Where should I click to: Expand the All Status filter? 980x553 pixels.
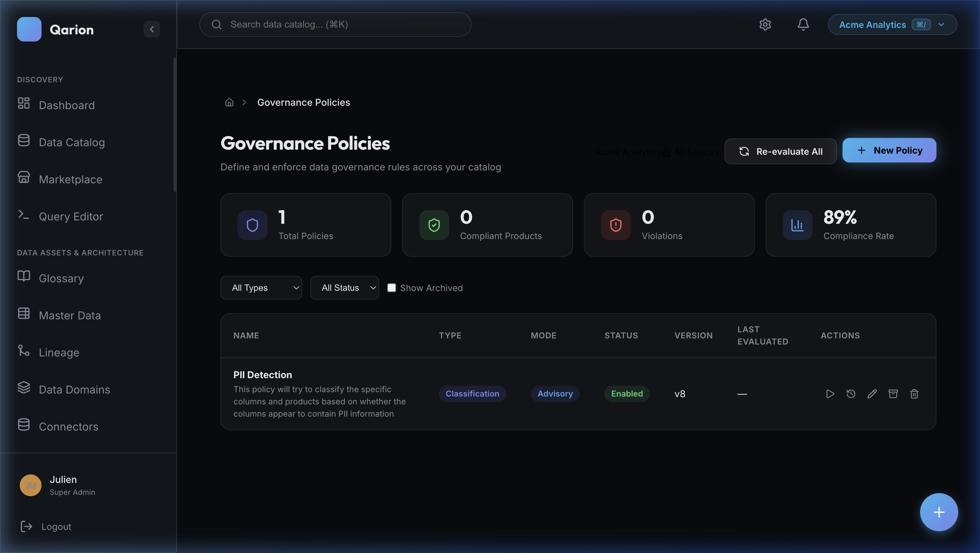(x=344, y=287)
